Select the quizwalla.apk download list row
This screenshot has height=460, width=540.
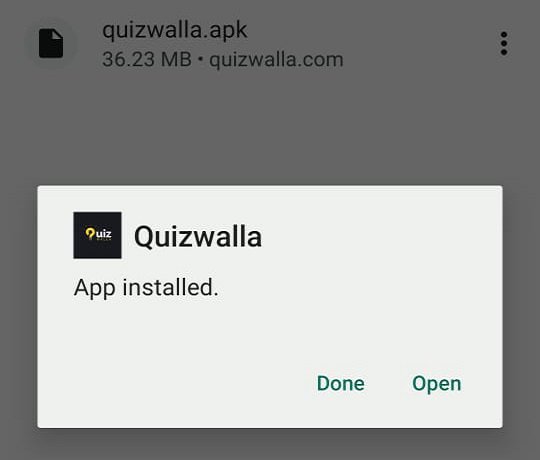[x=270, y=43]
